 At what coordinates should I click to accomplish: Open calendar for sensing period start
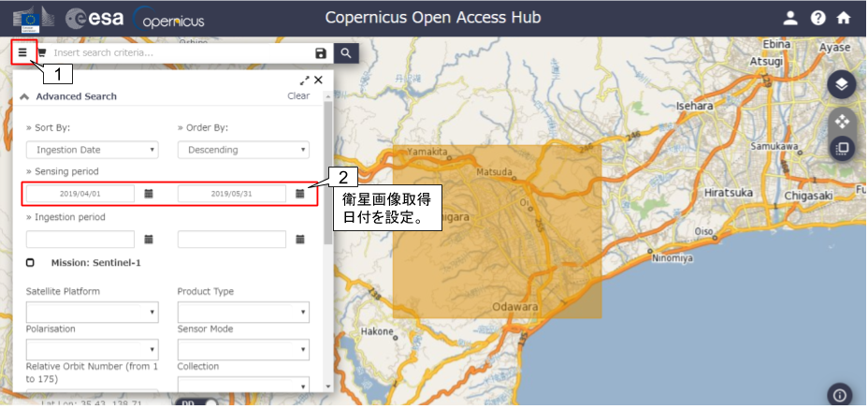[149, 194]
